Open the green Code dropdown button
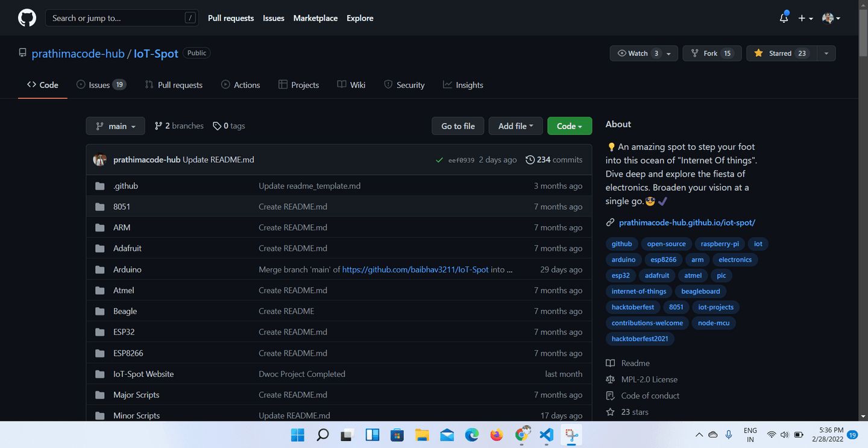 coord(570,126)
